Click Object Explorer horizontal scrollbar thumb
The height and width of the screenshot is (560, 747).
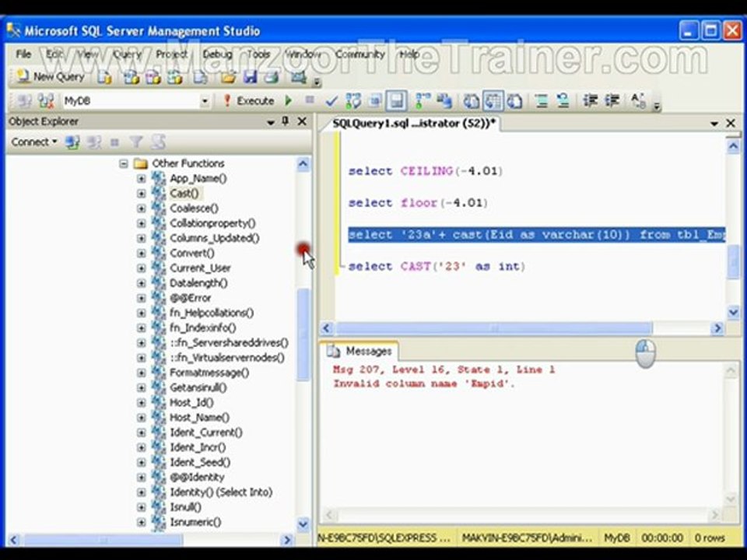point(103,540)
